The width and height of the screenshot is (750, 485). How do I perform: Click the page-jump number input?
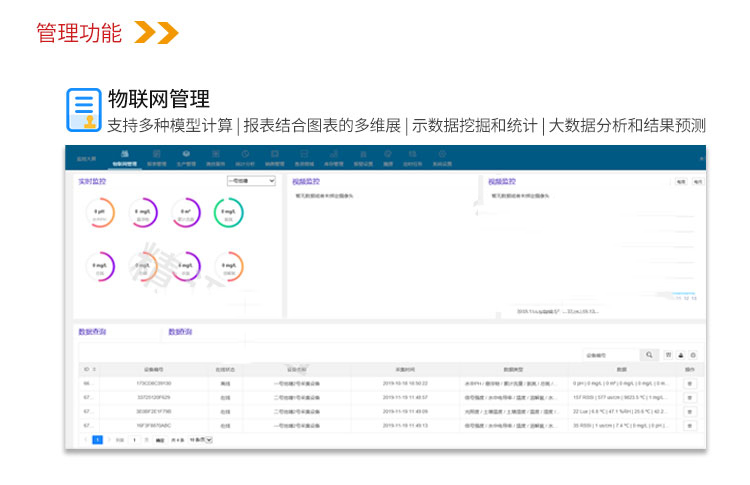coord(135,440)
